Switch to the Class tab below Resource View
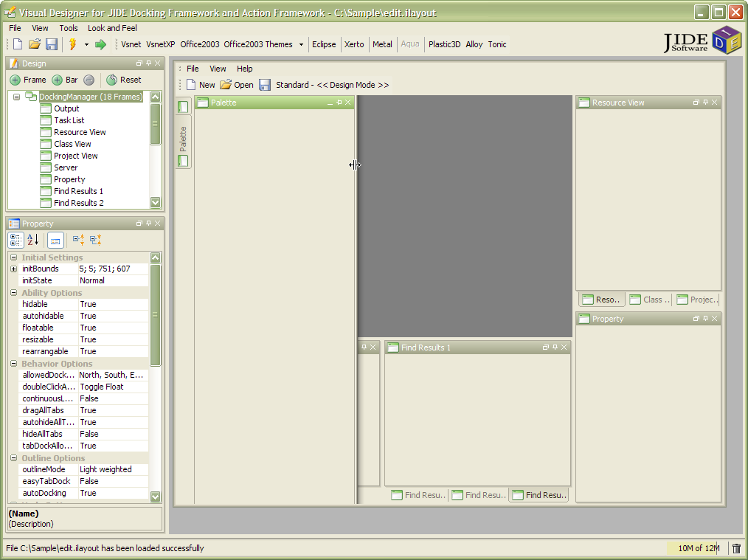 pos(649,300)
